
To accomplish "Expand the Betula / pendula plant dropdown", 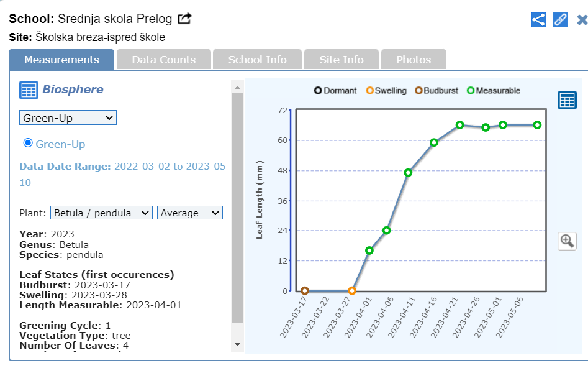I will tap(101, 213).
